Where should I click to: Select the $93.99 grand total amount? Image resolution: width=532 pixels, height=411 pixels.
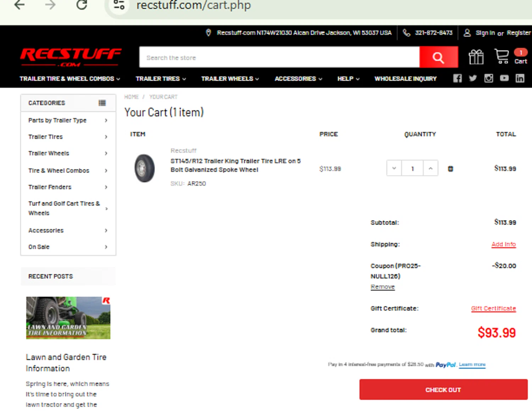497,333
